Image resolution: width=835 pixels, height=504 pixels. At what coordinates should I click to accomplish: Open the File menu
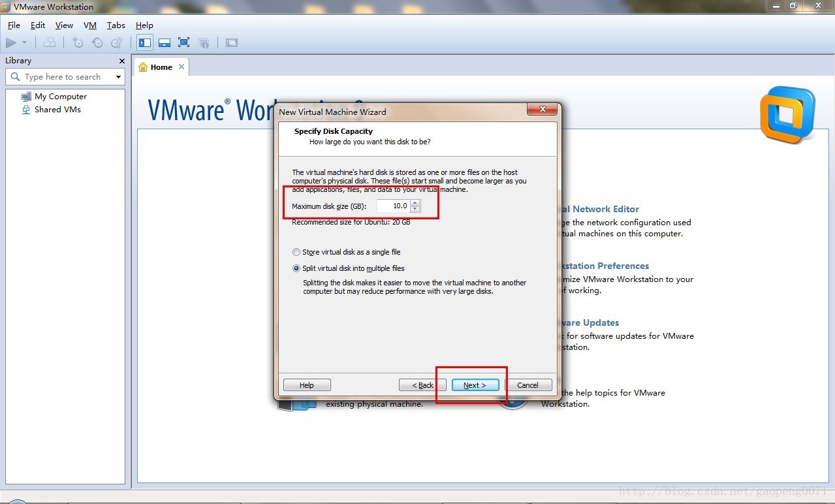coord(14,25)
